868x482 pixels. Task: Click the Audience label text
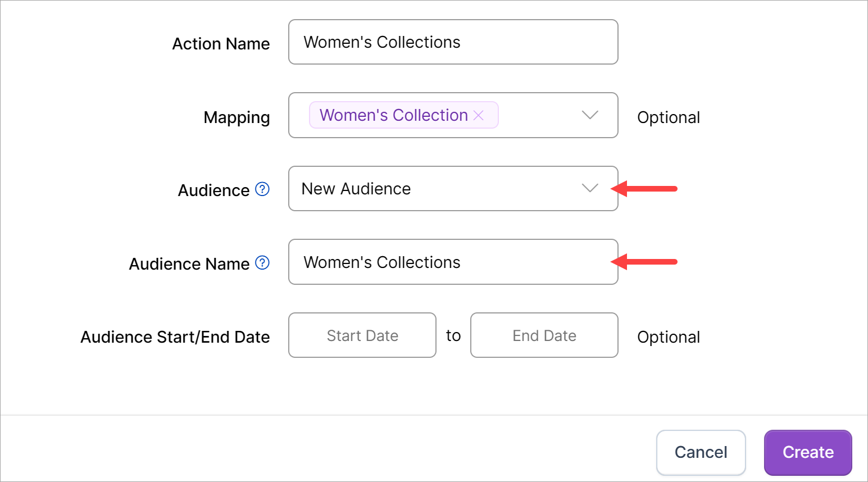[213, 190]
